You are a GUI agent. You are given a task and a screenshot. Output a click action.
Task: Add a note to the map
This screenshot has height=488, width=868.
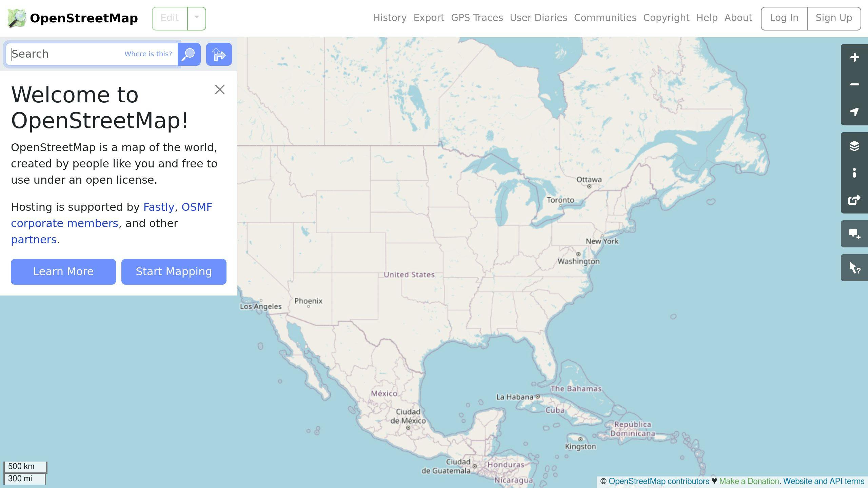854,234
